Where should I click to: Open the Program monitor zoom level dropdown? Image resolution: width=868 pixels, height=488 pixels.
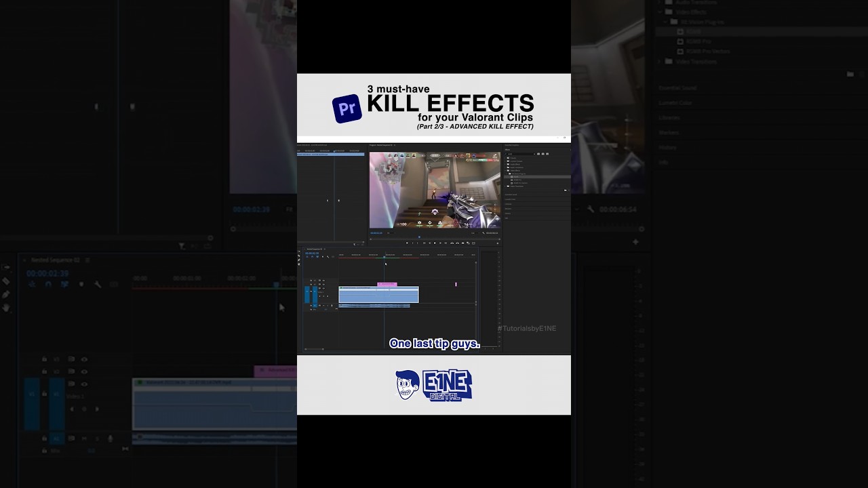click(391, 233)
